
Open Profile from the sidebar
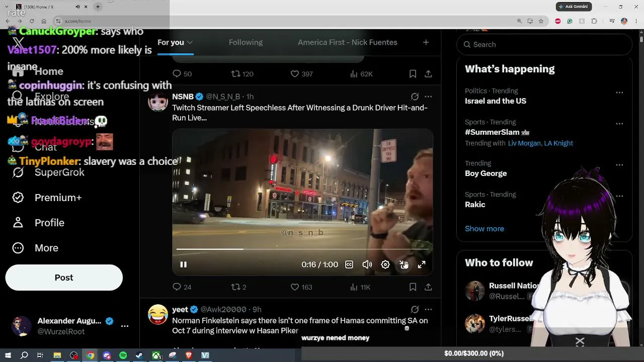pos(38,223)
